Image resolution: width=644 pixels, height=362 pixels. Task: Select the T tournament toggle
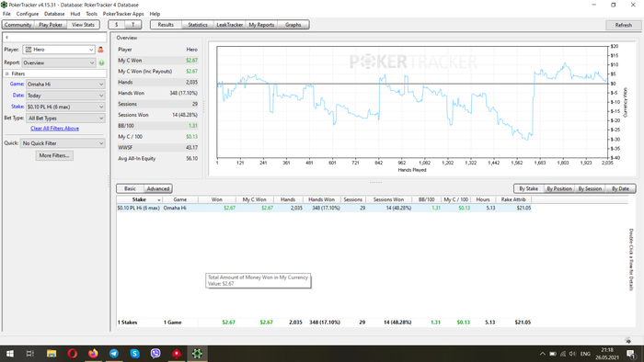pyautogui.click(x=133, y=25)
